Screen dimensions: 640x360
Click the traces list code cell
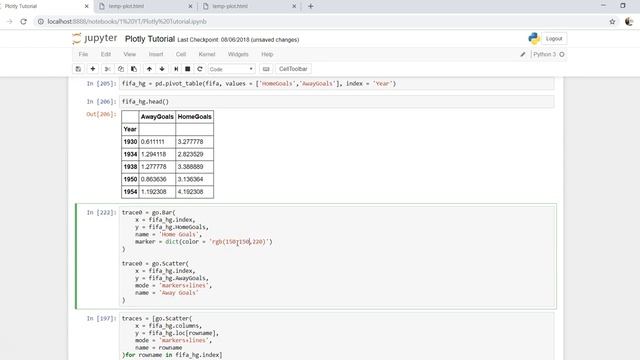coord(337,337)
